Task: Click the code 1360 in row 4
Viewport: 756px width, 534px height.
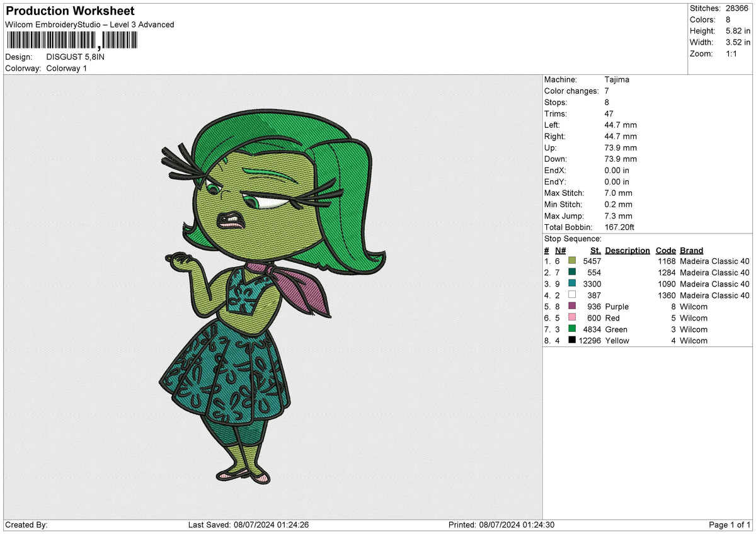Action: (x=666, y=295)
